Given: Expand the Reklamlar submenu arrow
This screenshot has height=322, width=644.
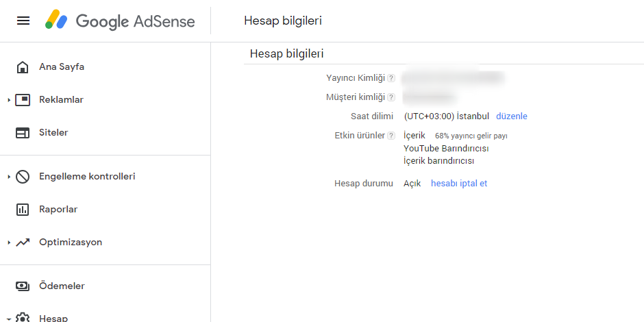Looking at the screenshot, I should [x=9, y=100].
